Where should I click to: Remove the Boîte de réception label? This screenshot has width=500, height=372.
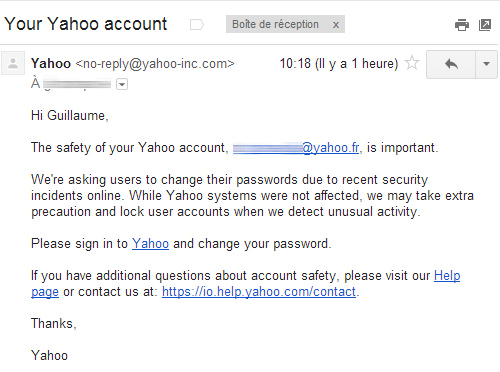[x=336, y=25]
